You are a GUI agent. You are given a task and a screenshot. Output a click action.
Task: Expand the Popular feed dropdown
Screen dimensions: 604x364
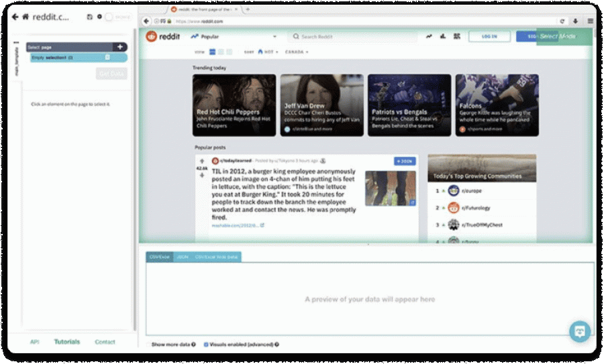click(x=234, y=37)
